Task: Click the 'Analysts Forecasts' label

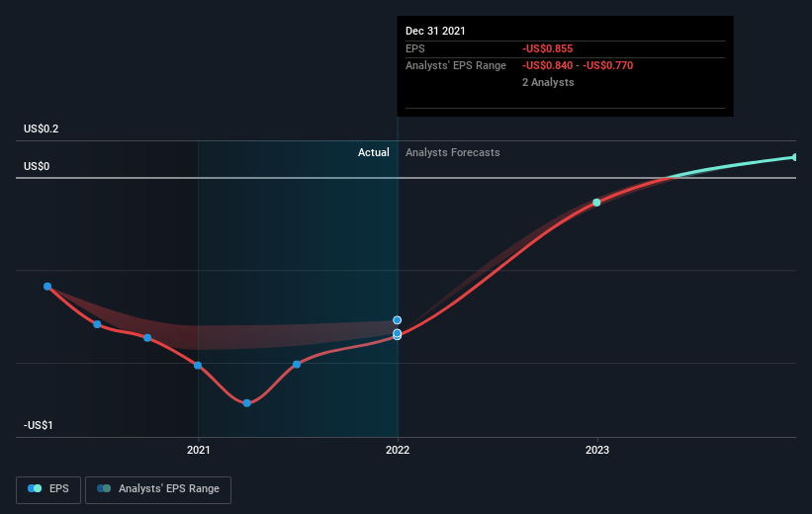Action: (453, 152)
